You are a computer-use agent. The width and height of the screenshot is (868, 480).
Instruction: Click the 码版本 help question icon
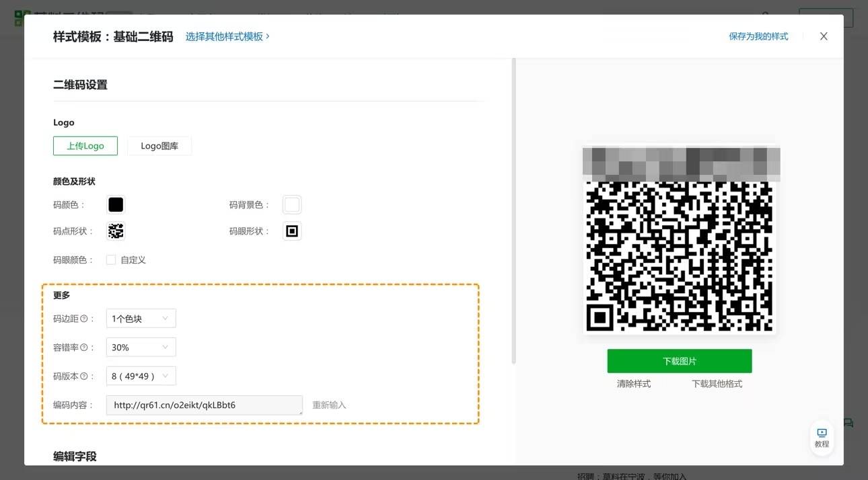coord(84,376)
